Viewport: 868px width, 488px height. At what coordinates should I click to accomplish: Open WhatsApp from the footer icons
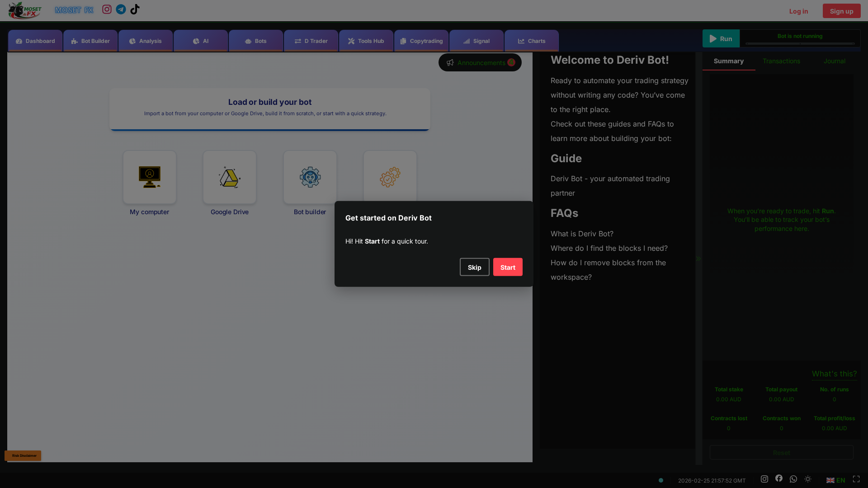click(793, 479)
